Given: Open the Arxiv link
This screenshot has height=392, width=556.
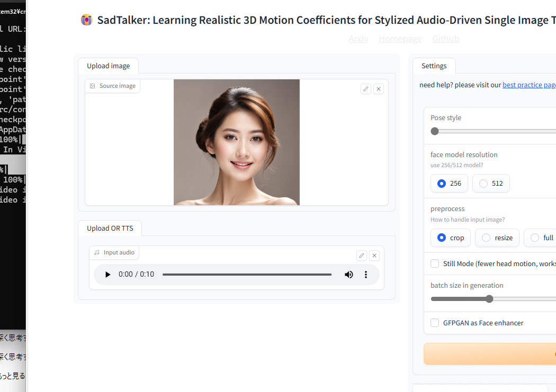Looking at the screenshot, I should pyautogui.click(x=358, y=39).
